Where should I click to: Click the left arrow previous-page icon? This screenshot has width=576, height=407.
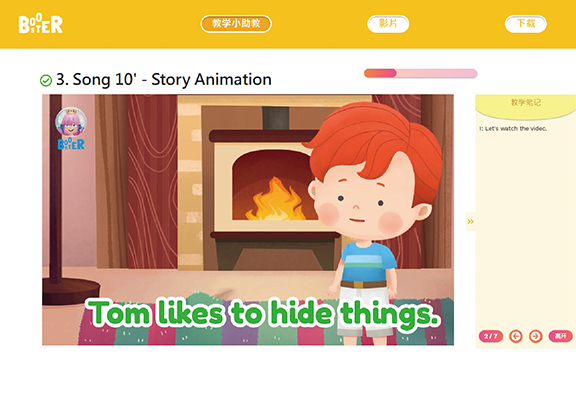pos(516,336)
